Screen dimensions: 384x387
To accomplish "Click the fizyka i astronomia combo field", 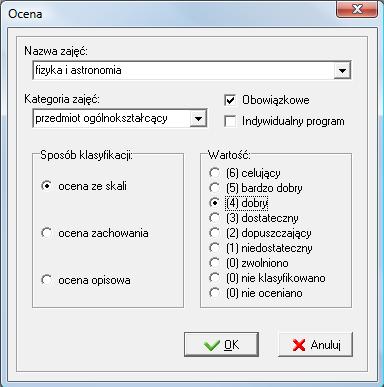I will pos(192,70).
